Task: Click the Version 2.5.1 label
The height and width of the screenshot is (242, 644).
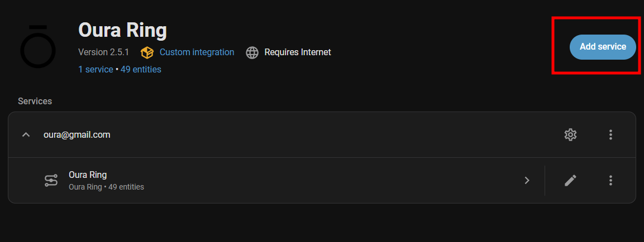Action: [x=103, y=52]
